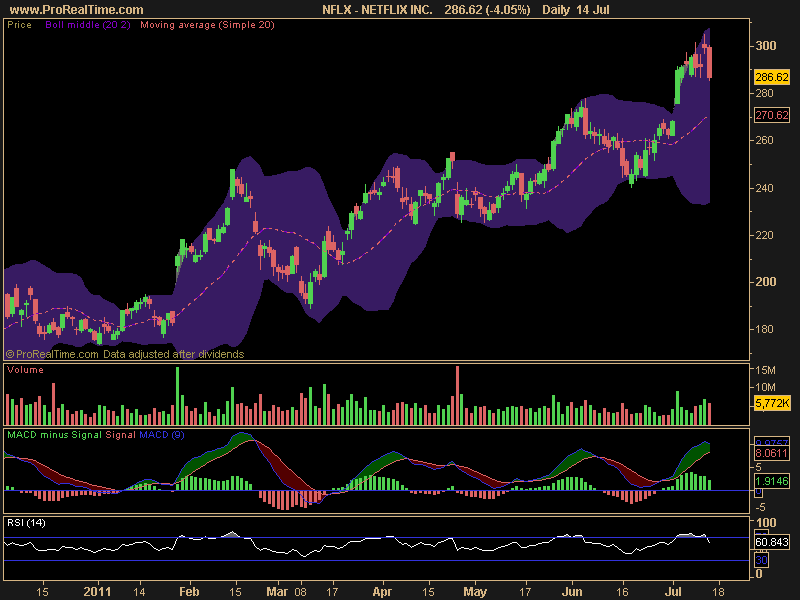Click the 2011 year label on time axis

click(97, 591)
